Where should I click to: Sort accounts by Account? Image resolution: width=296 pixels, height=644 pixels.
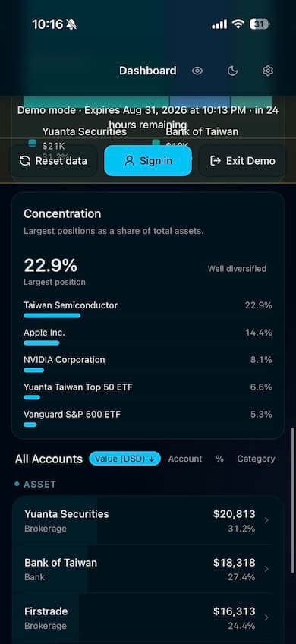pyautogui.click(x=185, y=459)
